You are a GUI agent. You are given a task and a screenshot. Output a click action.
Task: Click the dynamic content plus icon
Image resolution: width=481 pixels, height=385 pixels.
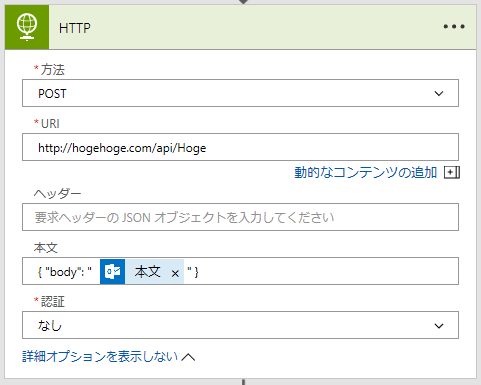(x=452, y=173)
